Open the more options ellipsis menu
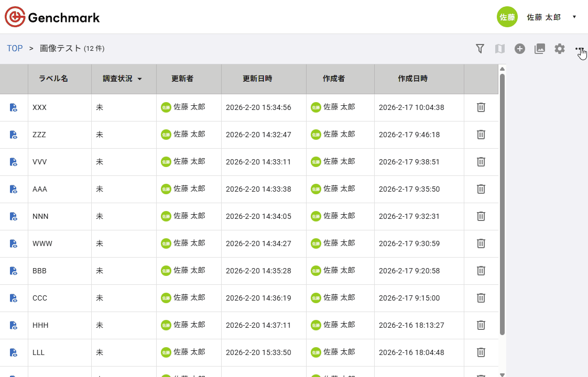 [580, 49]
